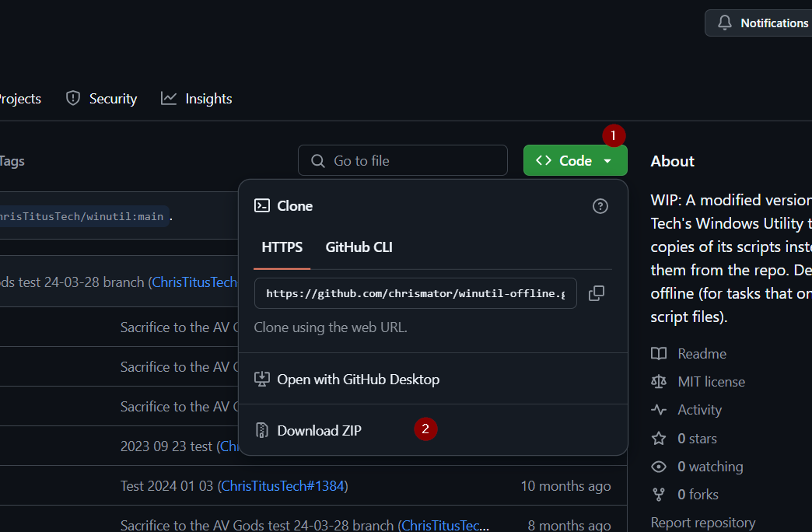Click the magnifier icon in Go to file
The width and height of the screenshot is (812, 532).
[318, 161]
